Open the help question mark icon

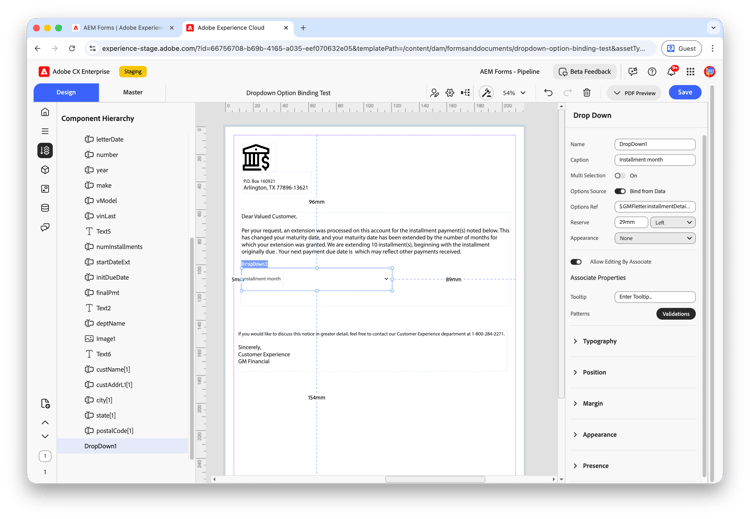tap(652, 72)
